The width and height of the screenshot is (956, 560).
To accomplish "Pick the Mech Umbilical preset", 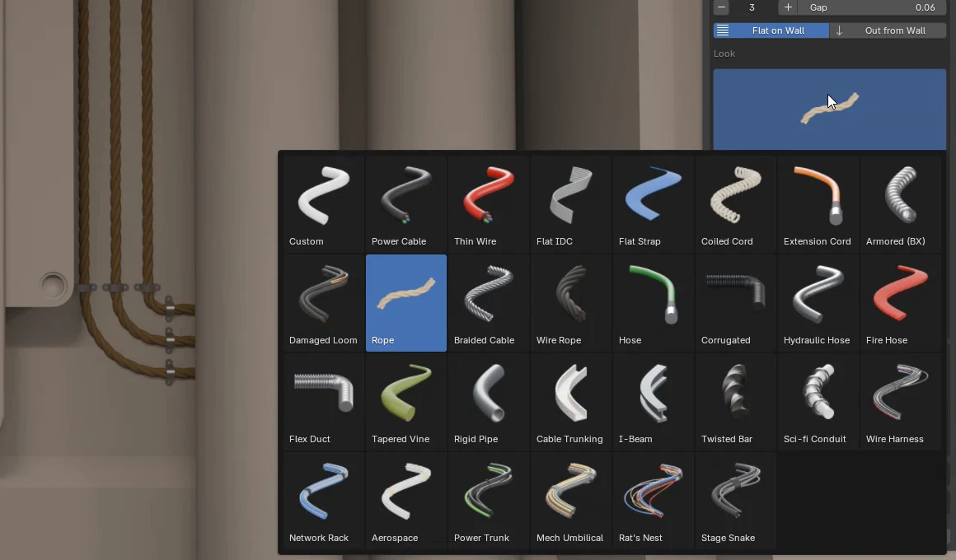I will [570, 500].
